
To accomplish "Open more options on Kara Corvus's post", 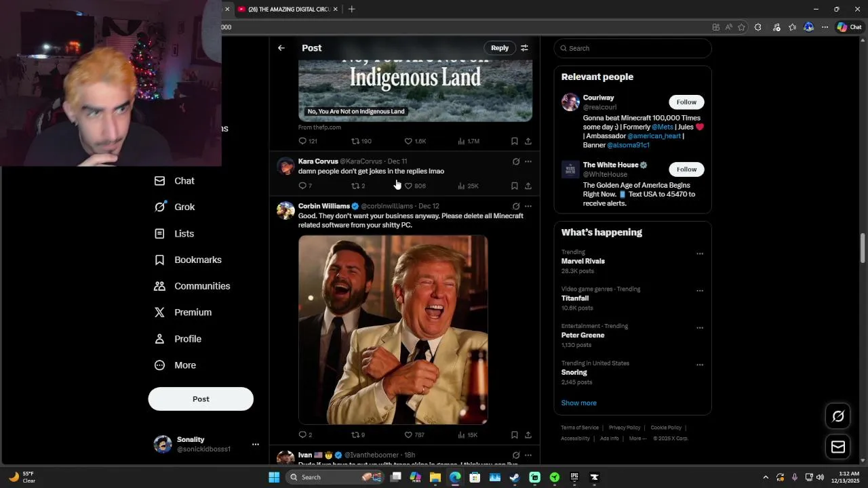I will click(x=528, y=161).
